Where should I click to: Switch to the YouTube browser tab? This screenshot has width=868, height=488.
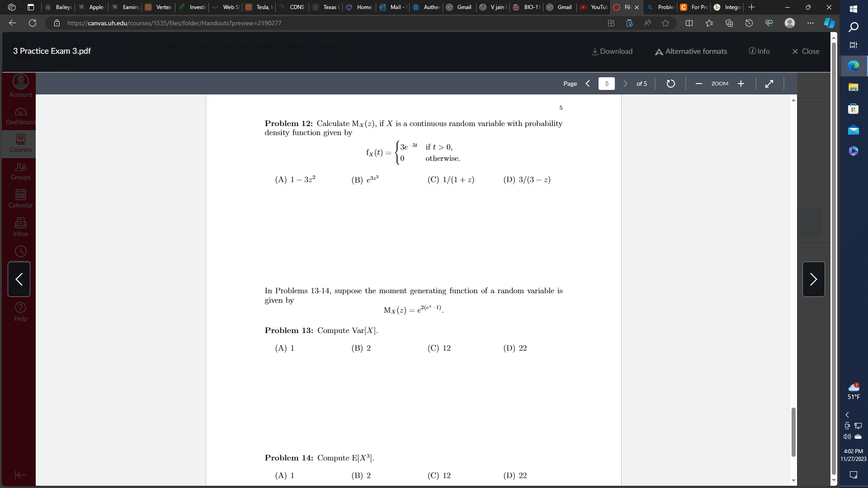point(594,7)
